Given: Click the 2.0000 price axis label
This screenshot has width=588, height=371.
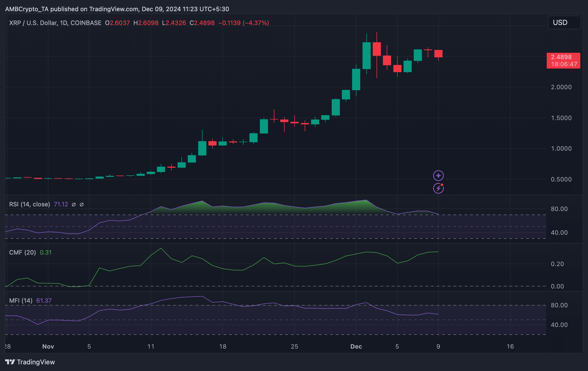Looking at the screenshot, I should pyautogui.click(x=561, y=87).
